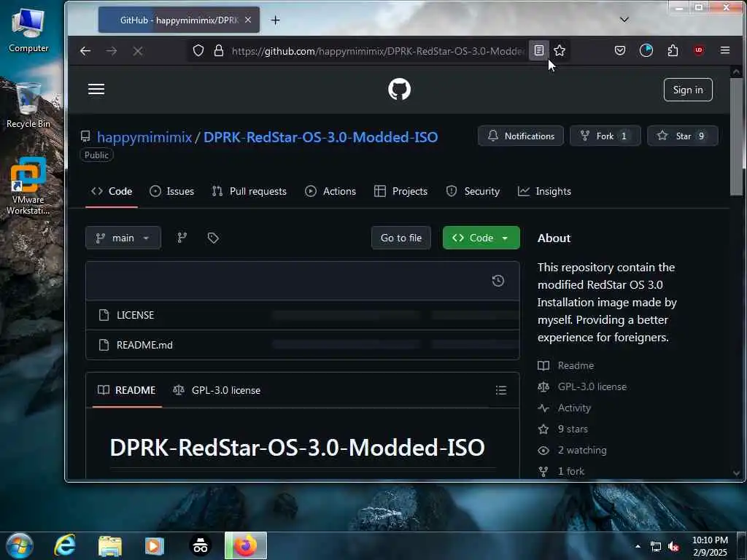Open the Firefox hamburger application menu

click(x=725, y=50)
